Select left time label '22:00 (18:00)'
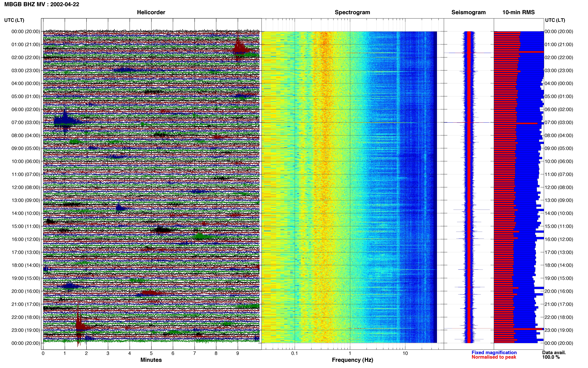The image size is (588, 368). (x=26, y=317)
